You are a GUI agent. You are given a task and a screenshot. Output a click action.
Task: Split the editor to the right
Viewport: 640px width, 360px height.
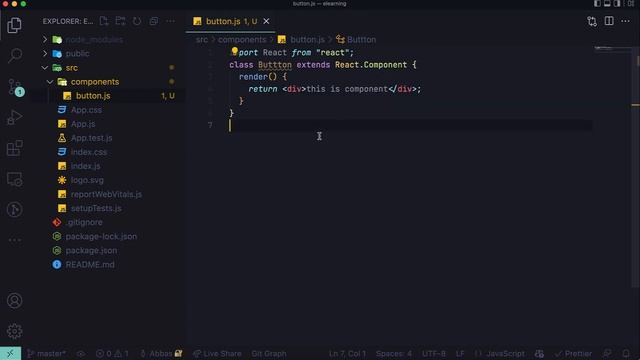pos(609,21)
